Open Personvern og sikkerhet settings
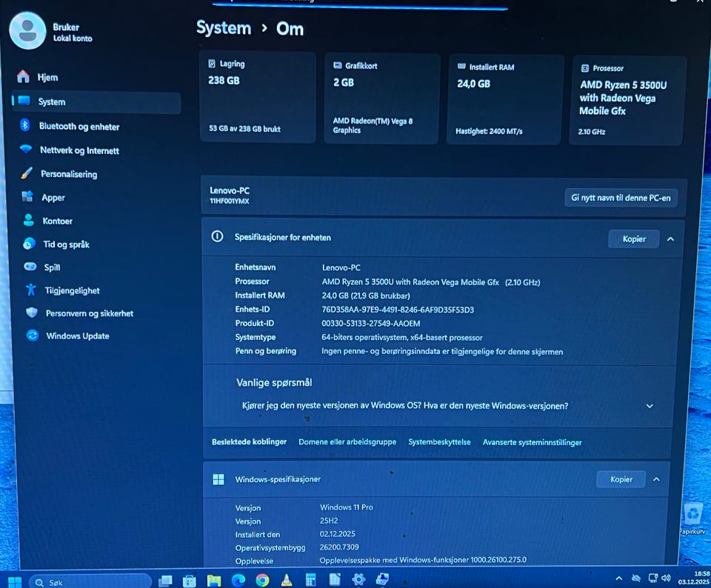The image size is (711, 588). [x=80, y=313]
